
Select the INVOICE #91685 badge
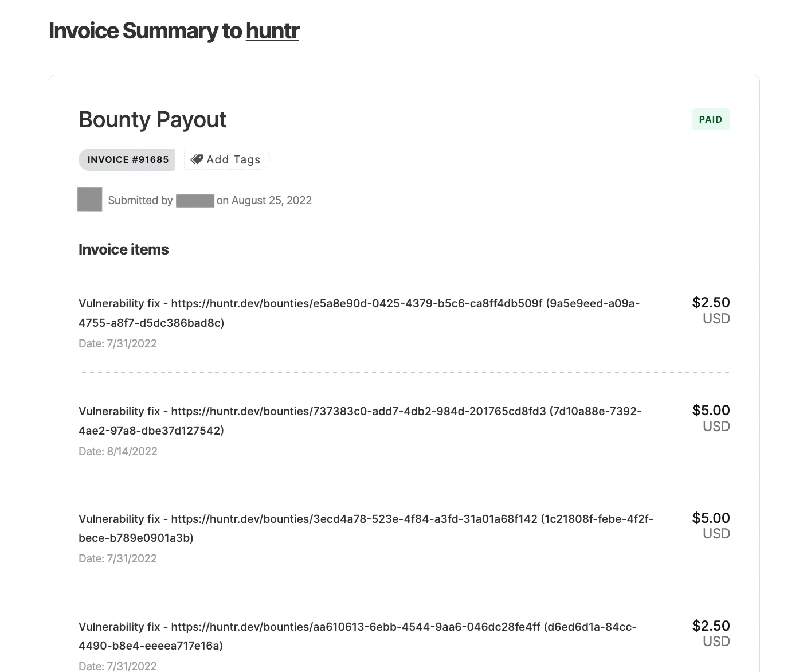[127, 159]
